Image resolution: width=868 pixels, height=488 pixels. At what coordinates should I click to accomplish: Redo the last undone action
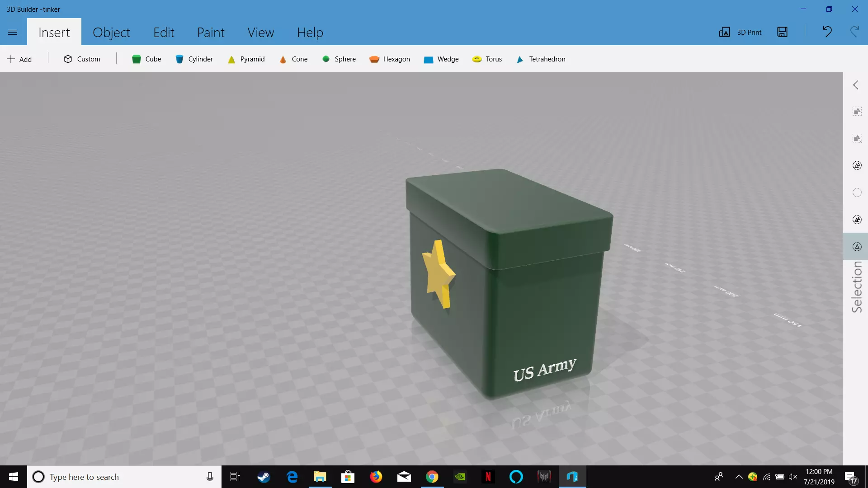click(854, 32)
